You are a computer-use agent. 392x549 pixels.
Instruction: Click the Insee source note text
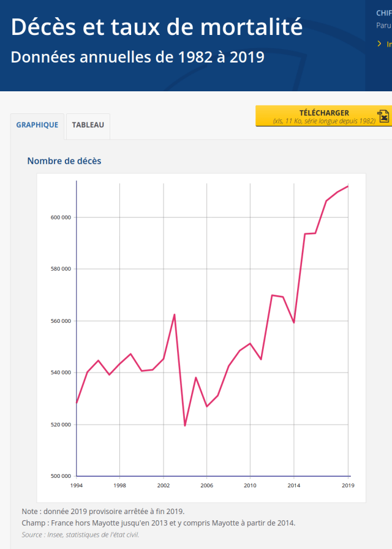pos(80,535)
